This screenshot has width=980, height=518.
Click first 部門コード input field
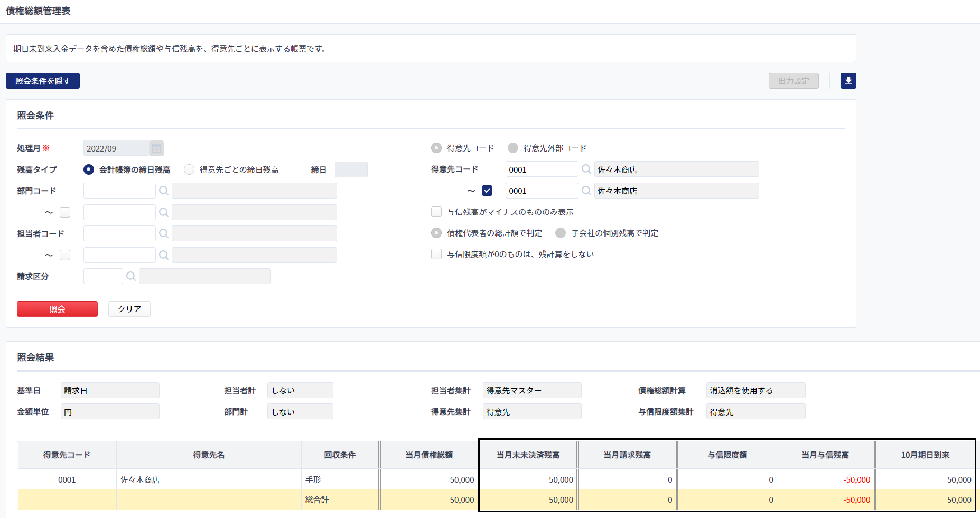click(x=119, y=191)
